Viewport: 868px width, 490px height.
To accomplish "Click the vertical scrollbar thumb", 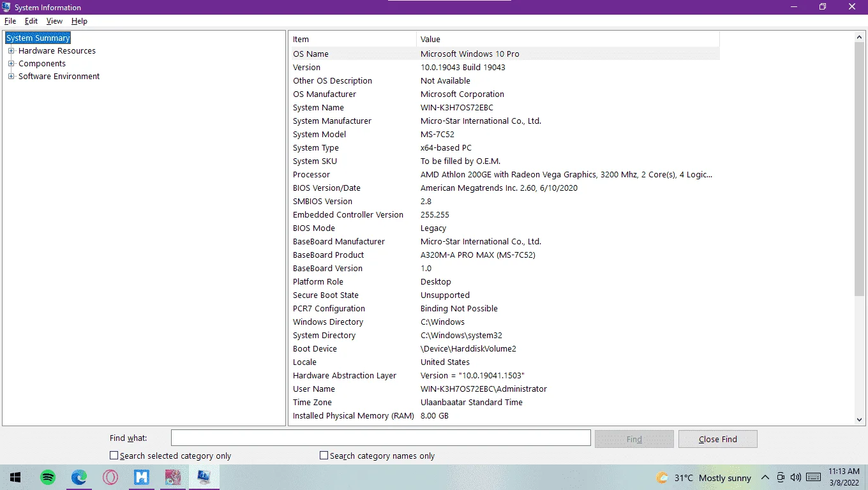I will [860, 169].
